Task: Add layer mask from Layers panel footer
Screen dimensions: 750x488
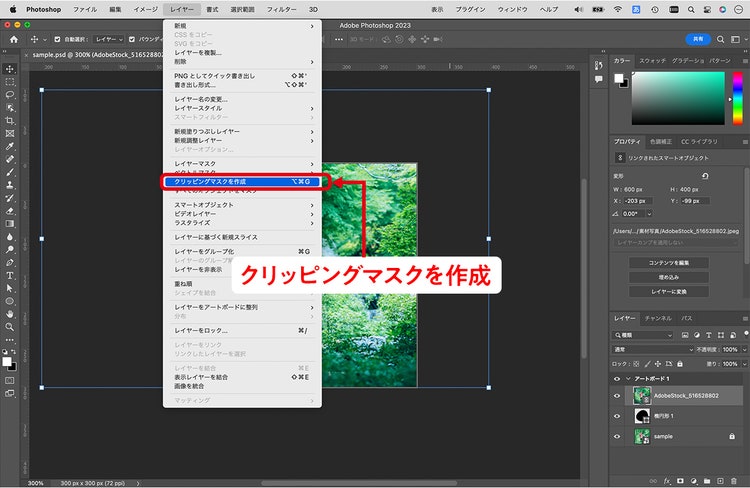Action: [680, 481]
